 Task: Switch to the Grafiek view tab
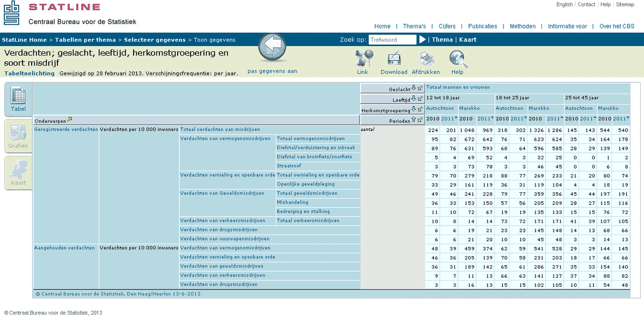[18, 136]
